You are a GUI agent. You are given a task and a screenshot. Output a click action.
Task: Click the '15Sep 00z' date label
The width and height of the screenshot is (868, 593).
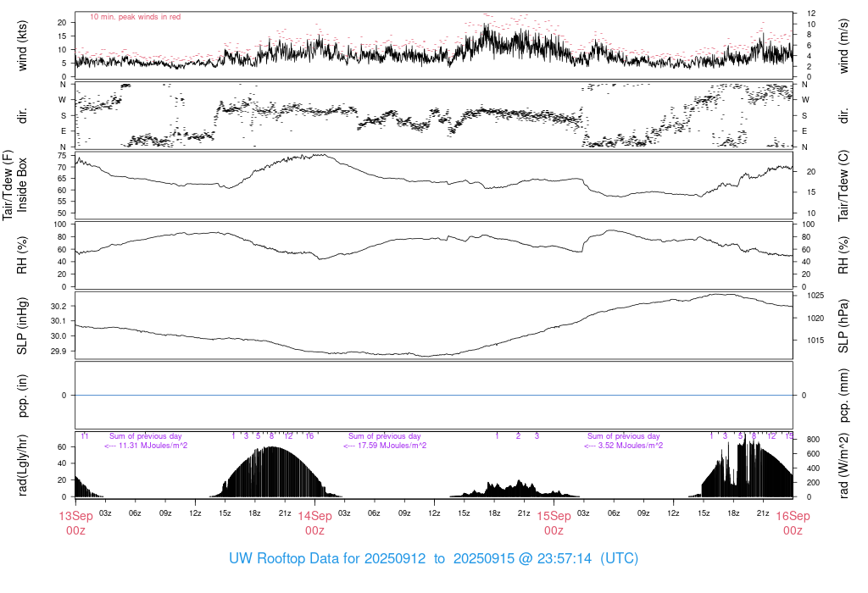554,524
